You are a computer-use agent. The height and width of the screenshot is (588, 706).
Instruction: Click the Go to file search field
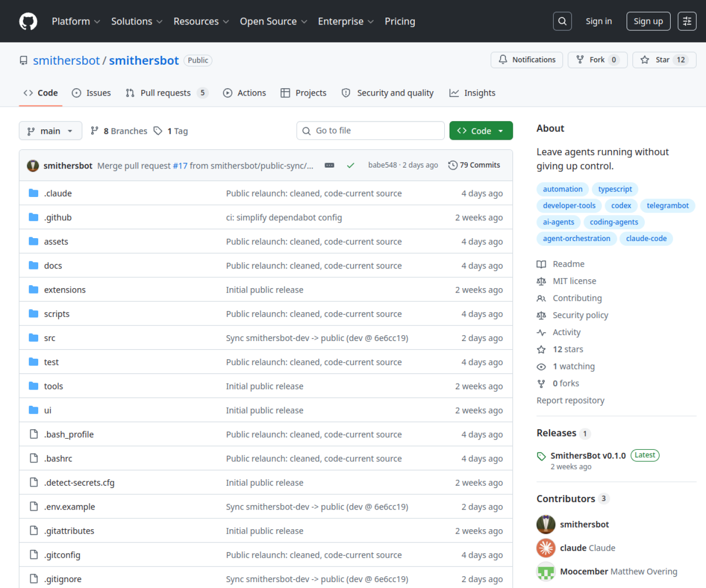371,131
